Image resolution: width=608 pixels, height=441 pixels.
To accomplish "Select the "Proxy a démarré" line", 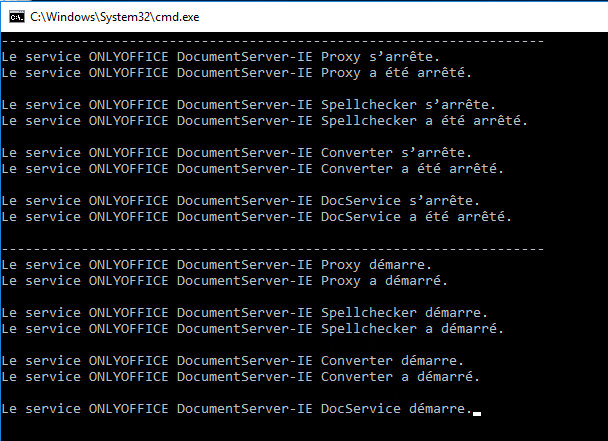I will [x=224, y=281].
